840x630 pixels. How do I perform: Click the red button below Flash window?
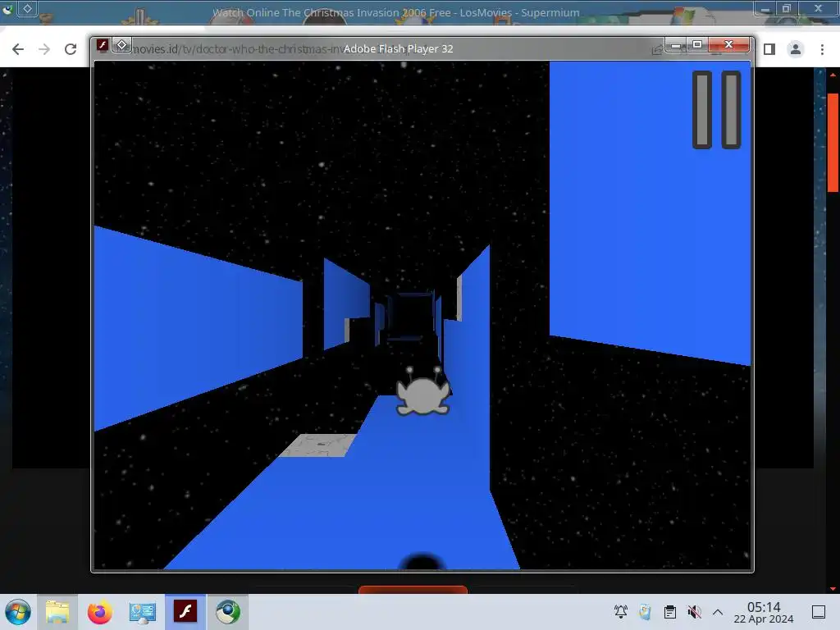pyautogui.click(x=413, y=590)
